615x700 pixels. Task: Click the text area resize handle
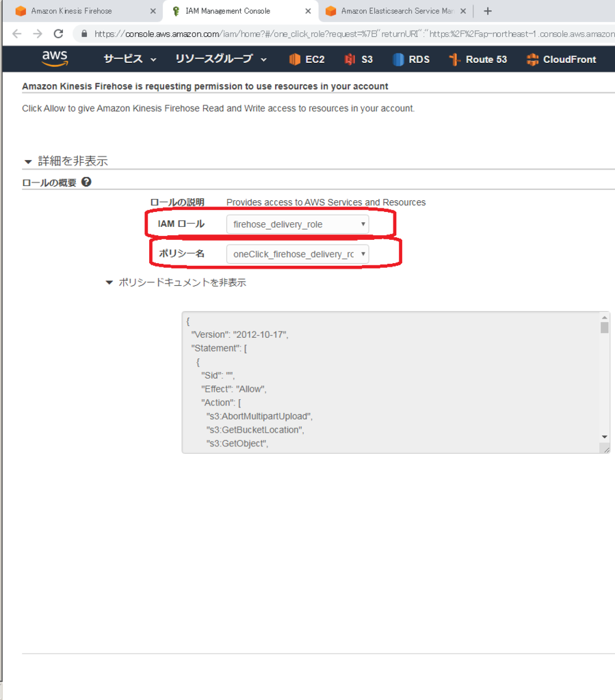605,449
